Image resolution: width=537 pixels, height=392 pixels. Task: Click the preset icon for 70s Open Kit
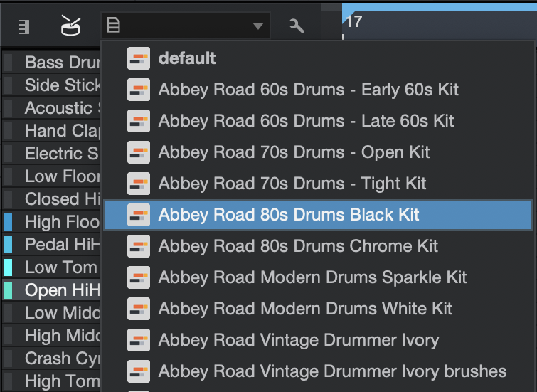(x=139, y=152)
